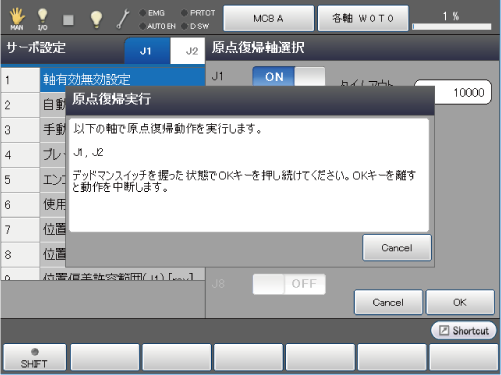
Task: Toggle the SHIFT key button
Action: (x=34, y=357)
